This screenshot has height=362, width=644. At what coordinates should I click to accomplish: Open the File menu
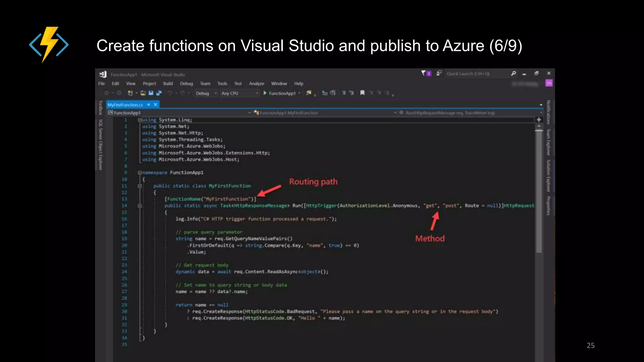[x=102, y=84]
